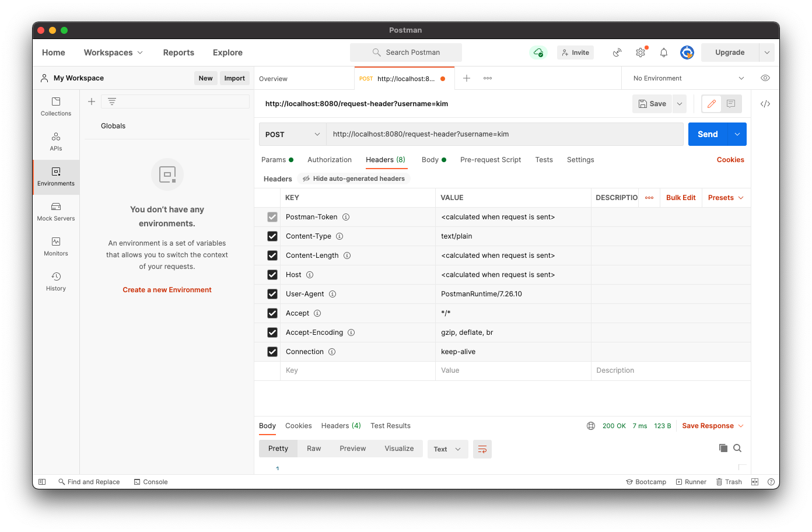Open the APIs sidebar panel
Image resolution: width=812 pixels, height=532 pixels.
pos(56,142)
